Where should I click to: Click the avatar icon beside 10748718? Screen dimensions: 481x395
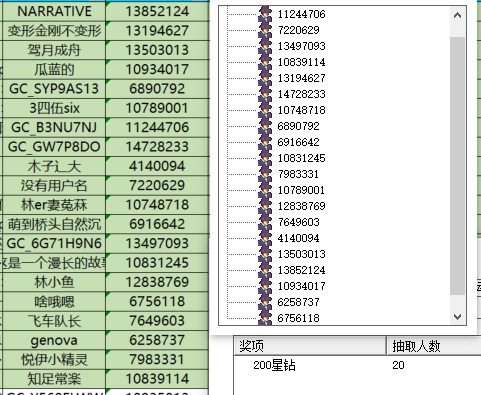coord(265,110)
